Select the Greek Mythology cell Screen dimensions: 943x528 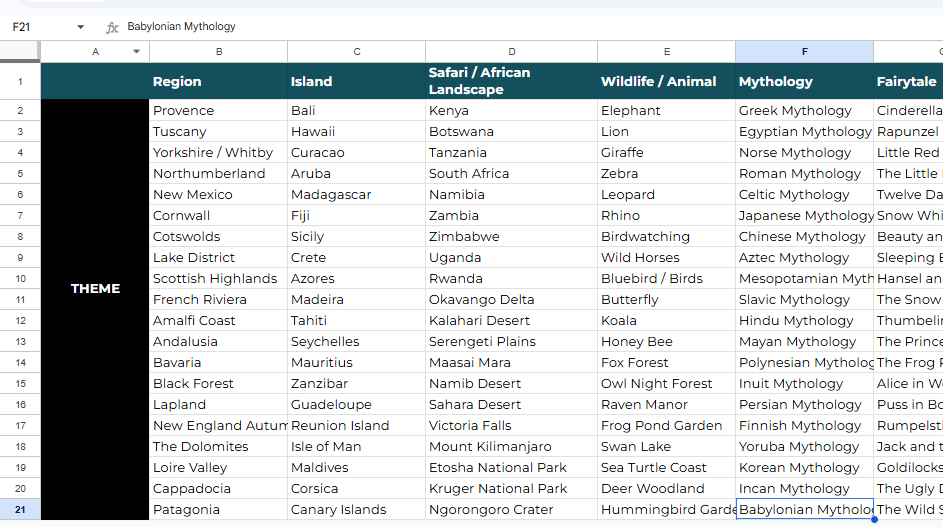coord(805,111)
